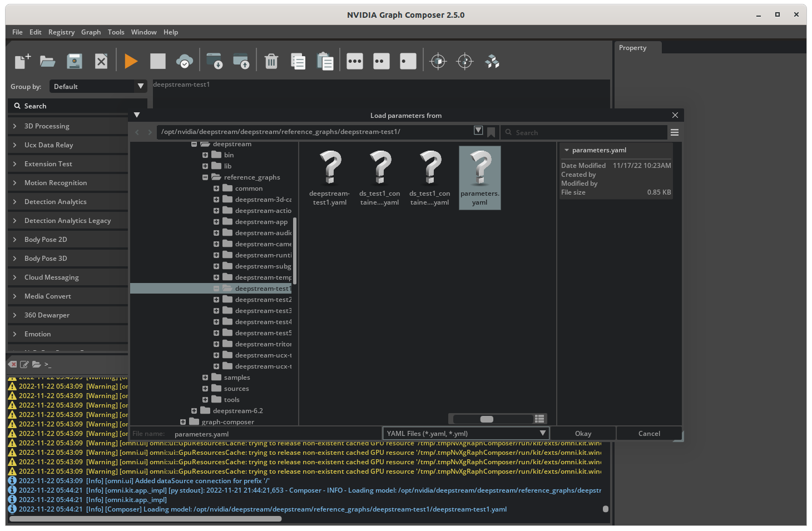Click the File name input field
812x531 pixels.
[x=275, y=434]
